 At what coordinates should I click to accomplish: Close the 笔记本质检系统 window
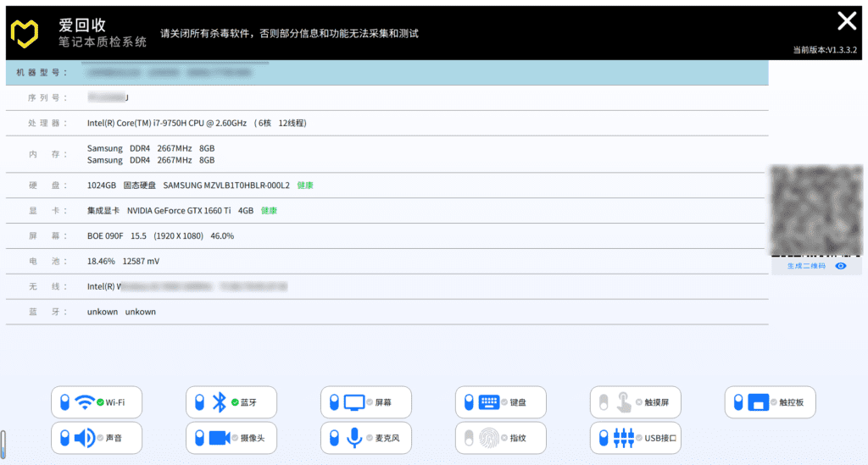tap(846, 21)
